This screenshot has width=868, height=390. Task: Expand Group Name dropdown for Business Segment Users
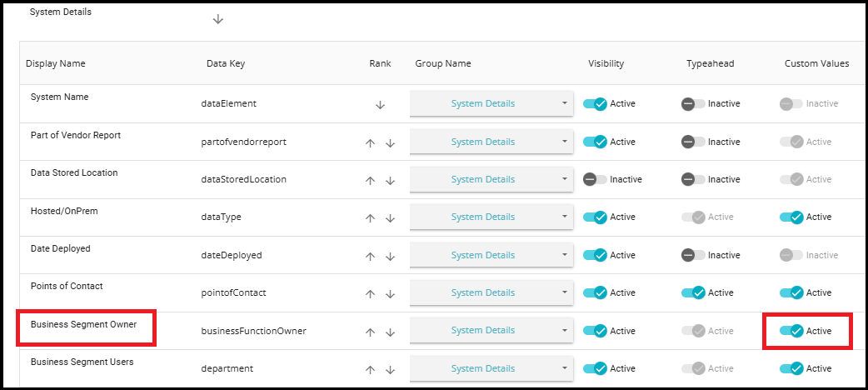click(x=491, y=368)
